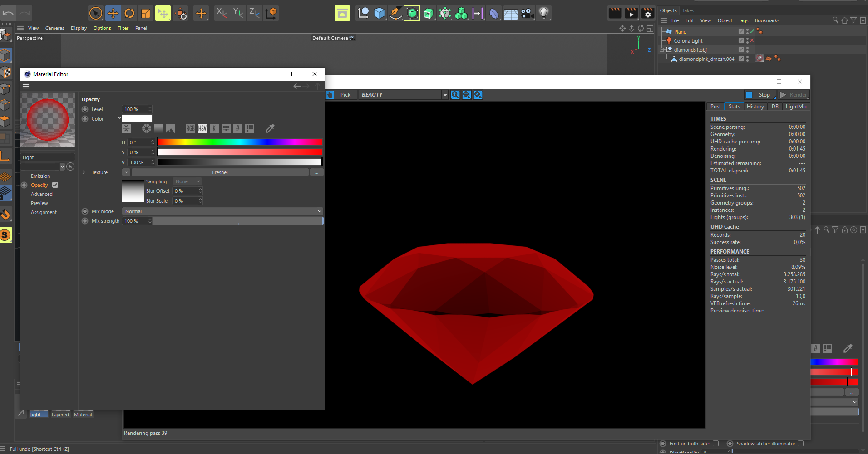
Task: Click Render View clapperboard icon
Action: click(615, 13)
